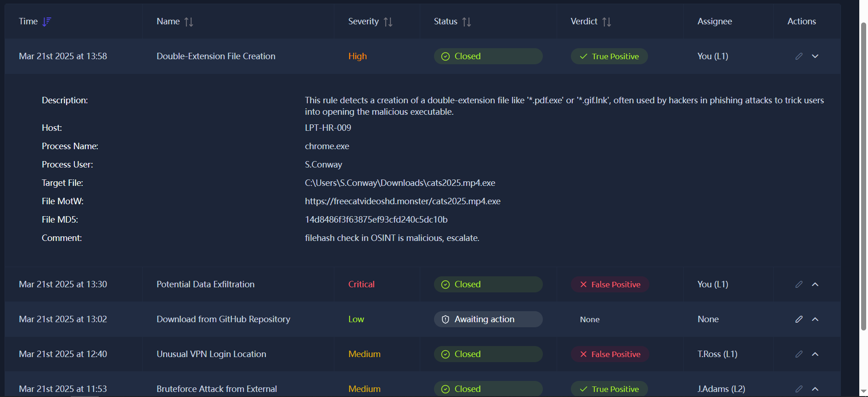Click the Awaiting action status badge

488,319
